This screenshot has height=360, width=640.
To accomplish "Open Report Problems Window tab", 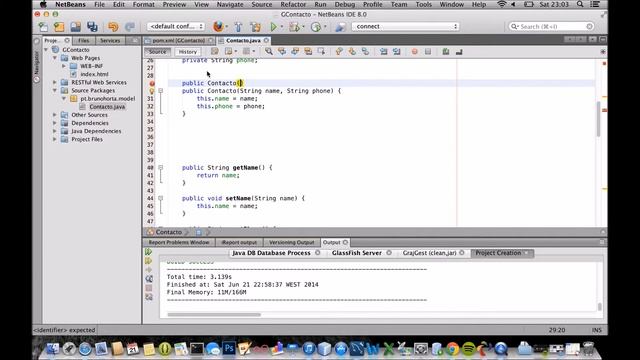I will coord(179,242).
